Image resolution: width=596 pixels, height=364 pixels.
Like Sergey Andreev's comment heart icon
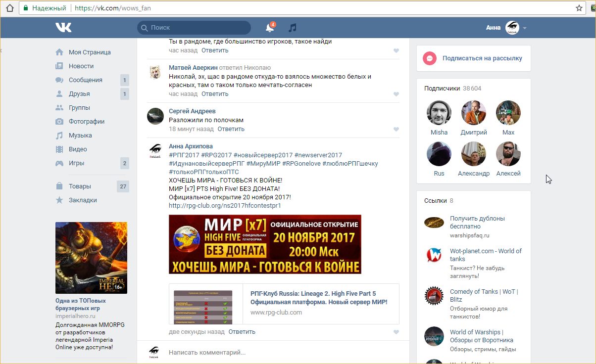(396, 130)
